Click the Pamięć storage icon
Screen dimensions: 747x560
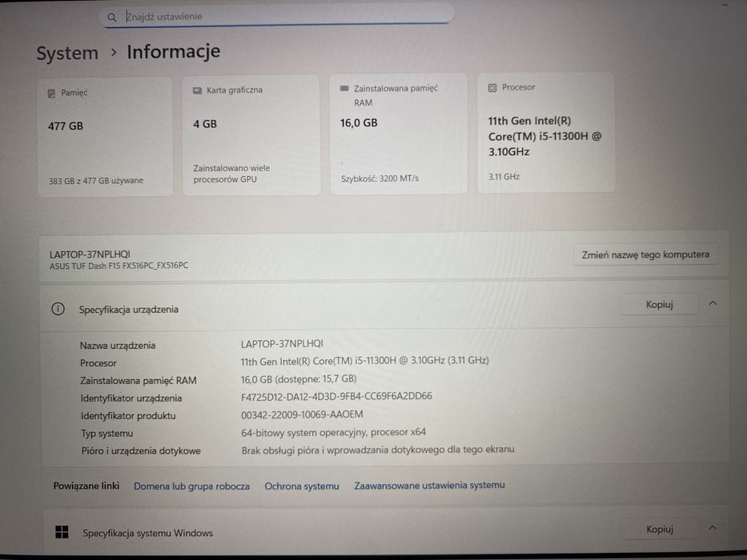pos(51,94)
